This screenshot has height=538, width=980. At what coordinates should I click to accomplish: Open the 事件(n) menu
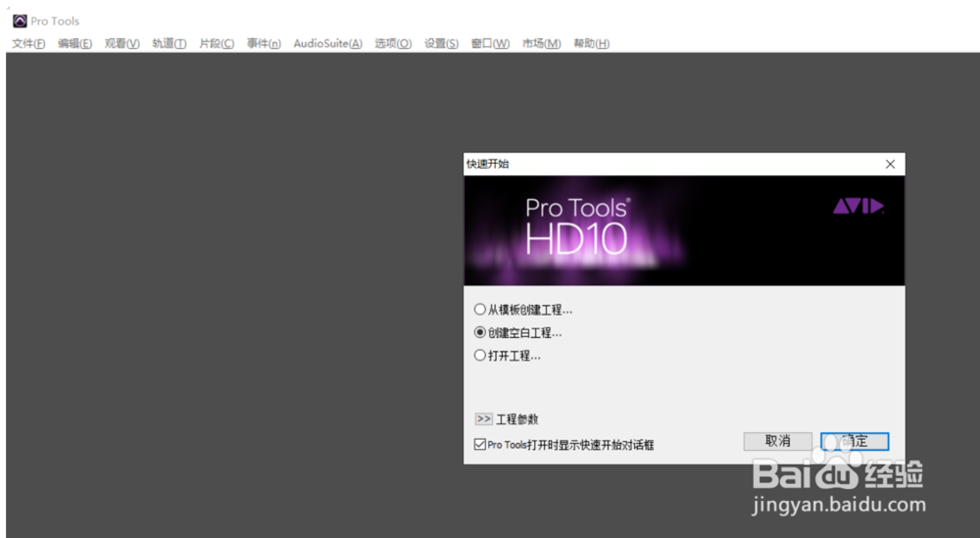264,43
